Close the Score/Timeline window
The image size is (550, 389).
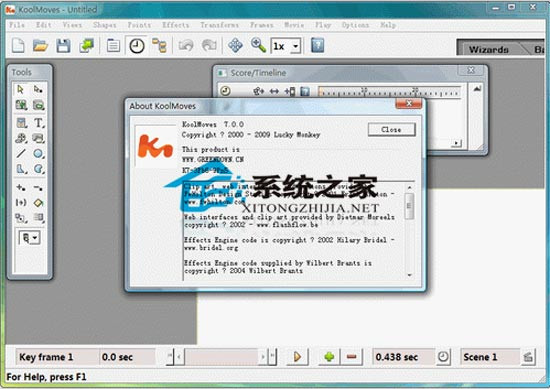click(x=471, y=70)
